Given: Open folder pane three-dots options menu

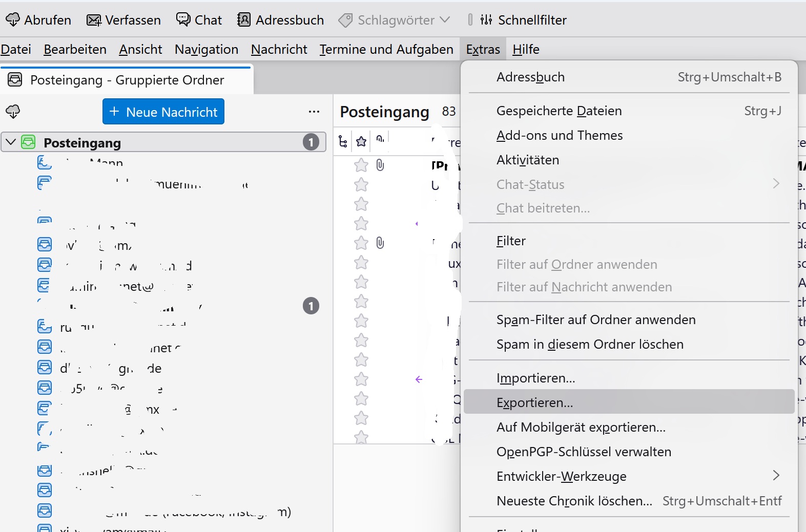Looking at the screenshot, I should tap(314, 112).
